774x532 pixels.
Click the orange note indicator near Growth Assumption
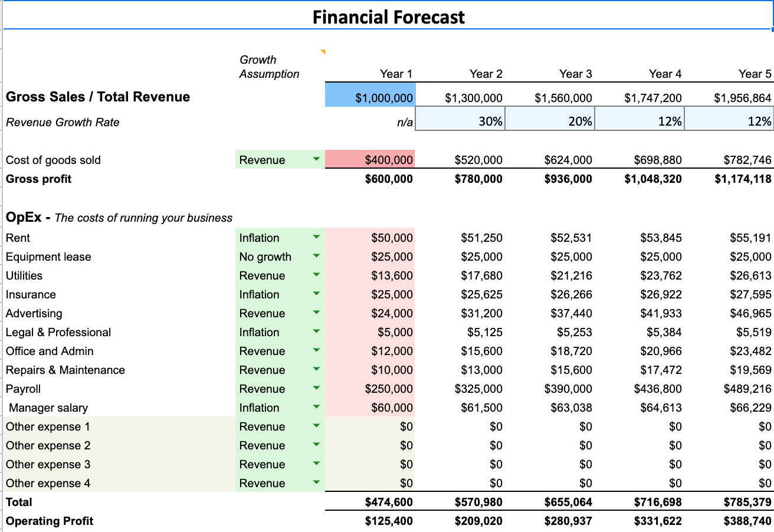[323, 52]
